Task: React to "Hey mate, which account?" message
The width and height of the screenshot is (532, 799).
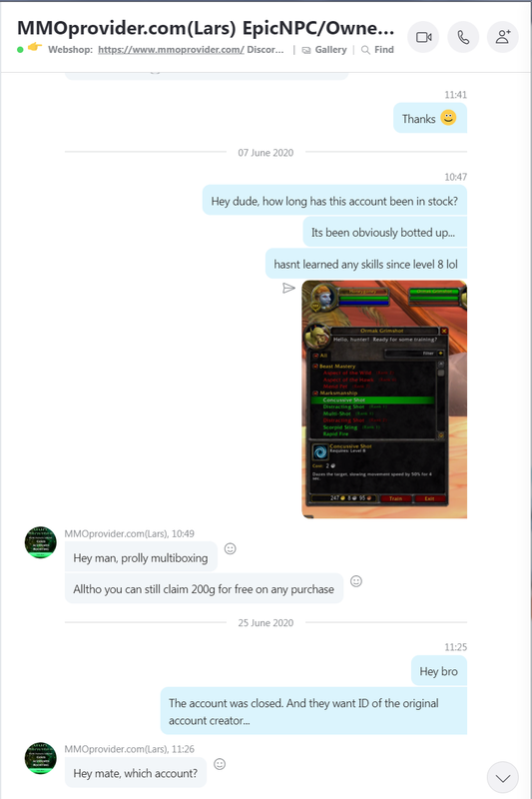Action: 220,764
